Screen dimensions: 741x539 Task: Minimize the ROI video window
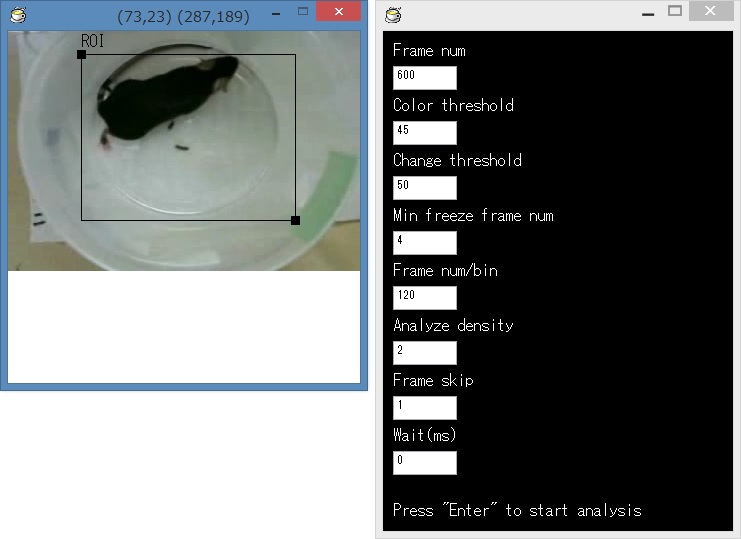tap(276, 14)
